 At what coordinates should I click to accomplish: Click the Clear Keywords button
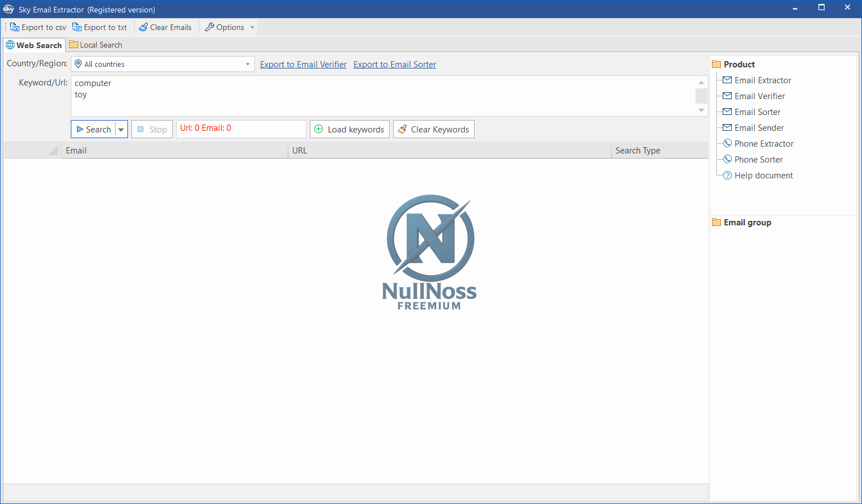click(x=434, y=129)
